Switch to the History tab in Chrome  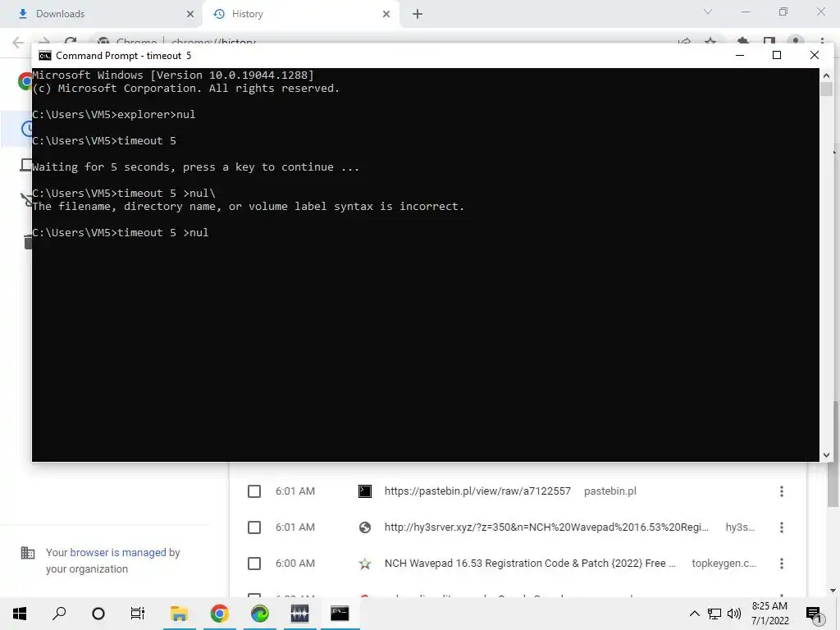[x=300, y=14]
